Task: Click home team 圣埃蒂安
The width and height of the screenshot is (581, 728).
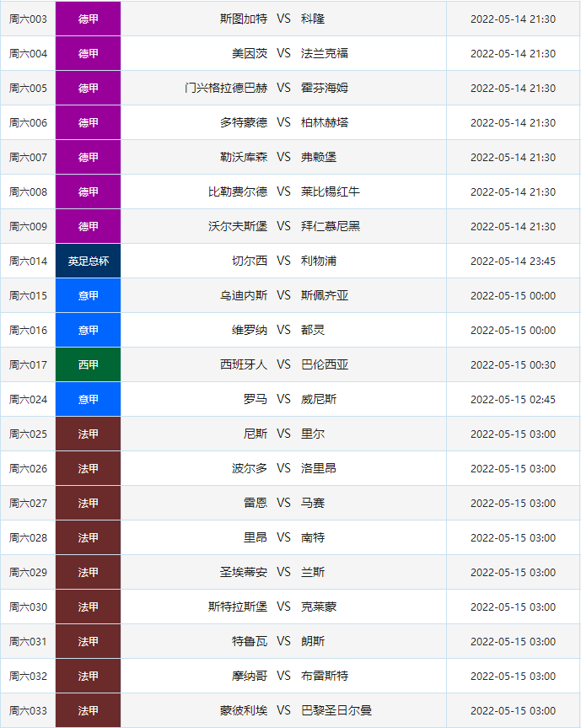Action: (x=244, y=573)
